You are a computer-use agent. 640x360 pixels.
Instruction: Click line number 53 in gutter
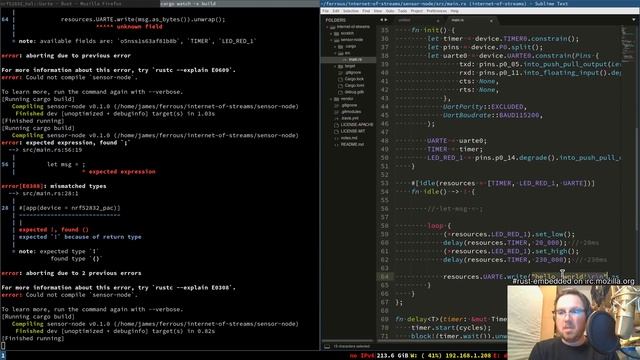(384, 183)
